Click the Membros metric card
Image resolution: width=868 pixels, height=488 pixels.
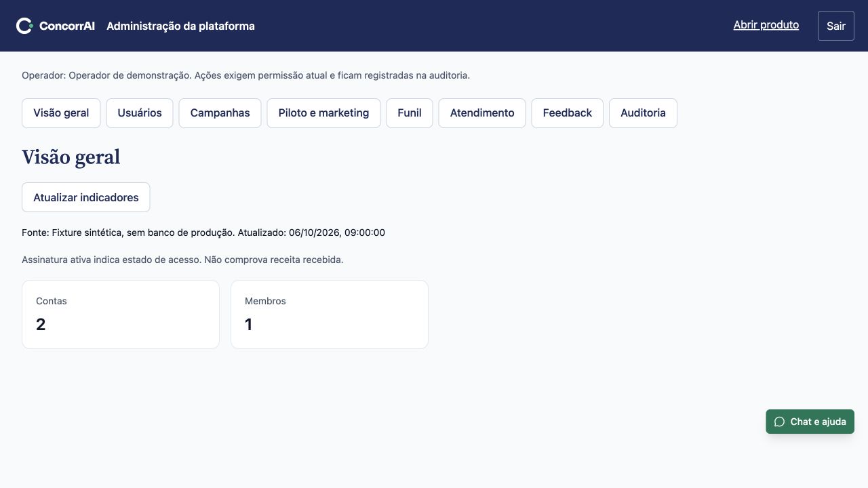click(x=330, y=314)
